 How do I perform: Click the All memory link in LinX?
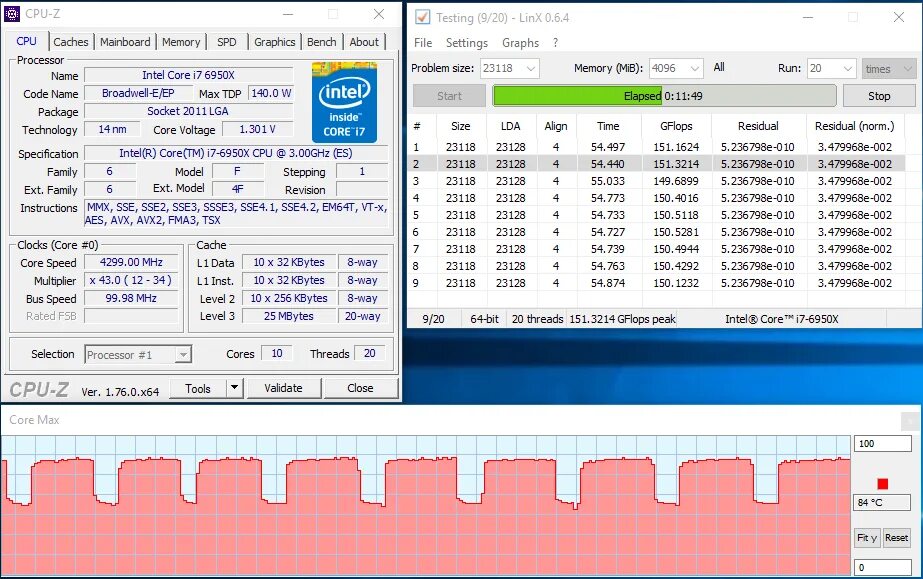click(x=719, y=67)
